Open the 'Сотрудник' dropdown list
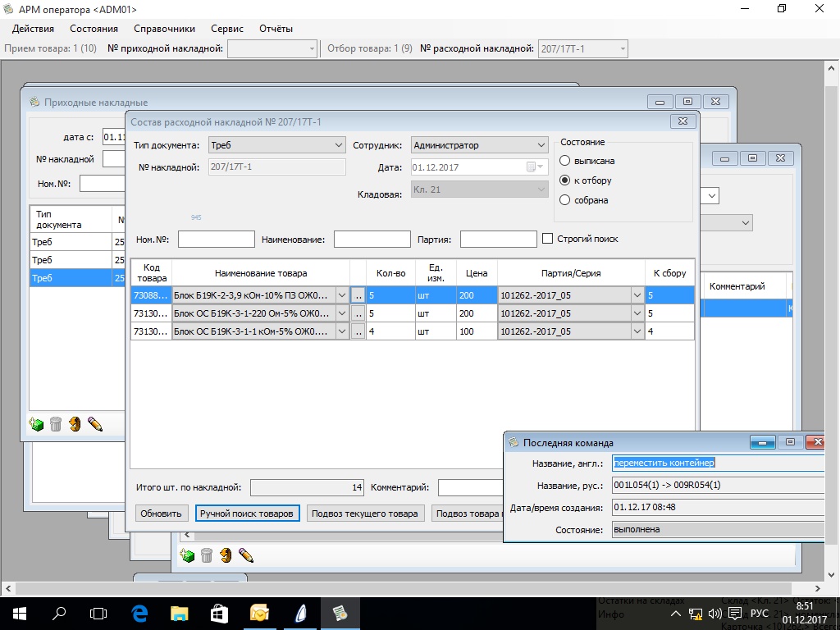 pos(541,145)
